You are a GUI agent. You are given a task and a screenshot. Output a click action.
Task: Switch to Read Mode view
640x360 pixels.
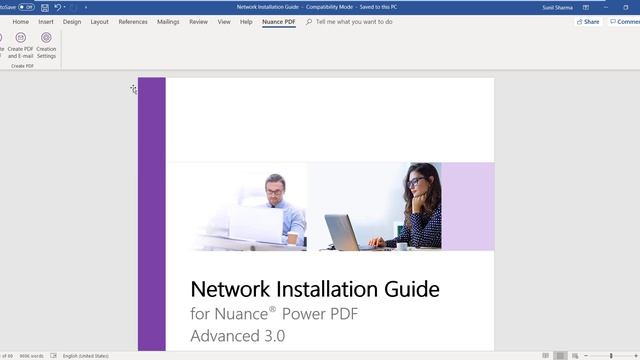pyautogui.click(x=546, y=356)
